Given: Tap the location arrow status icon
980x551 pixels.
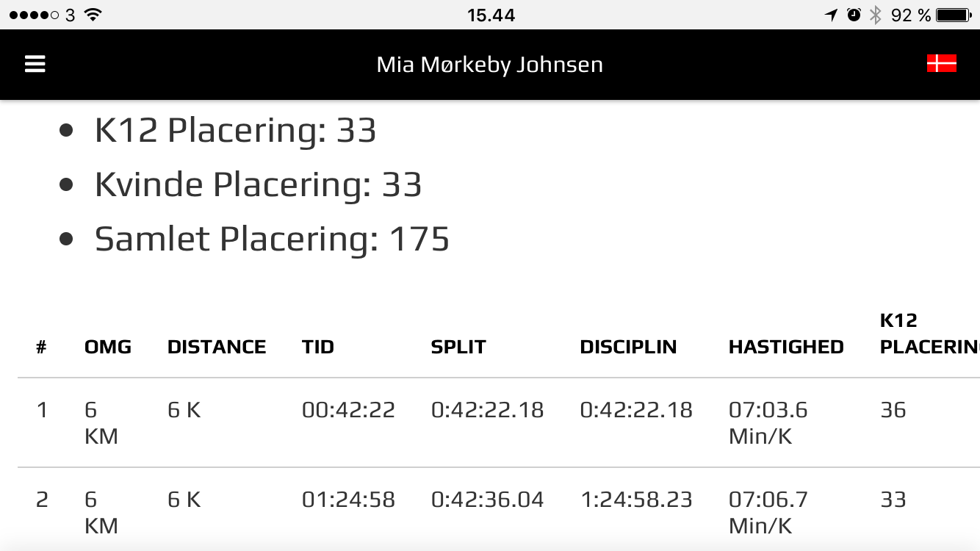Looking at the screenshot, I should [x=831, y=15].
